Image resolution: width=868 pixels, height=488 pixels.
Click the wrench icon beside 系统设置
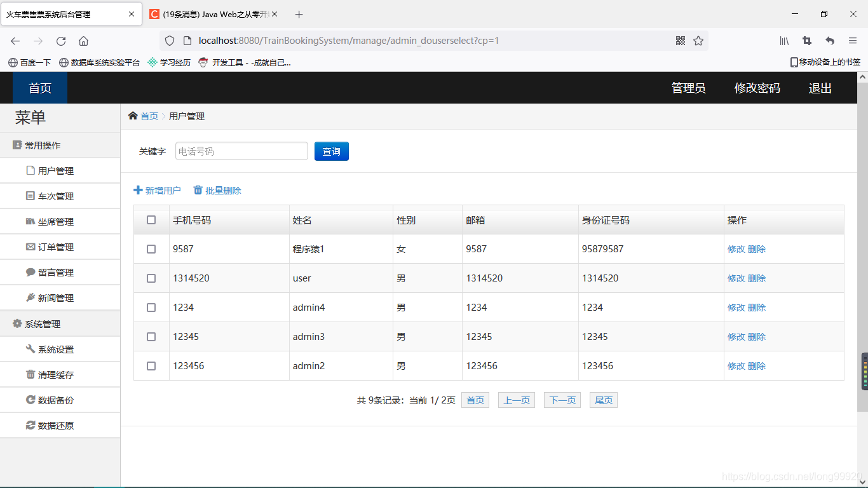pos(31,349)
